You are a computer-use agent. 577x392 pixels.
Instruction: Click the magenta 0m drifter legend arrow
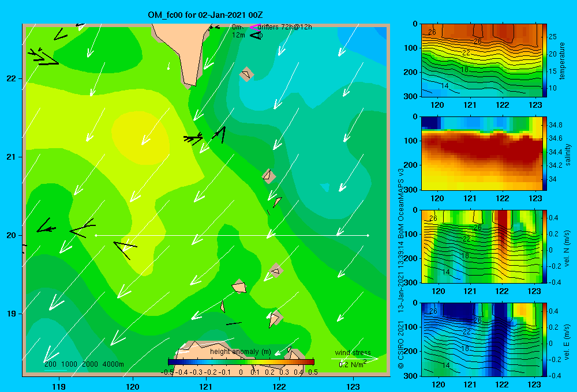[254, 27]
